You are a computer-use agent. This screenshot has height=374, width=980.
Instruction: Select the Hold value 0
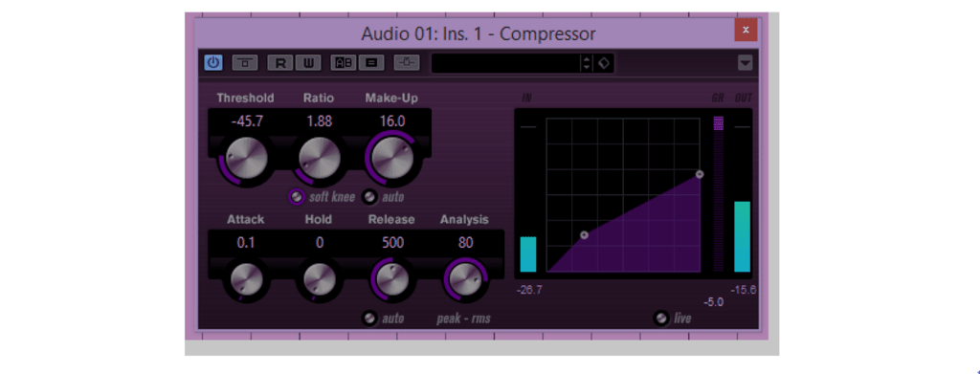coord(320,242)
